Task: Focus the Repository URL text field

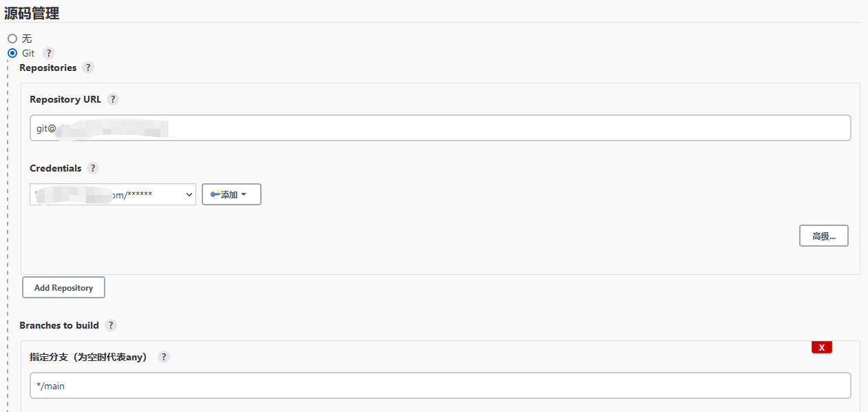Action: click(x=441, y=128)
